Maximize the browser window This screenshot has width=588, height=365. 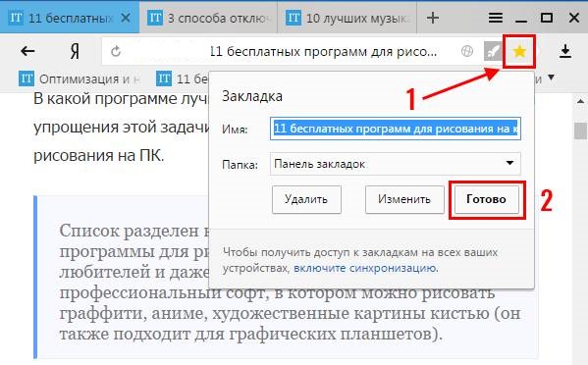(x=547, y=18)
